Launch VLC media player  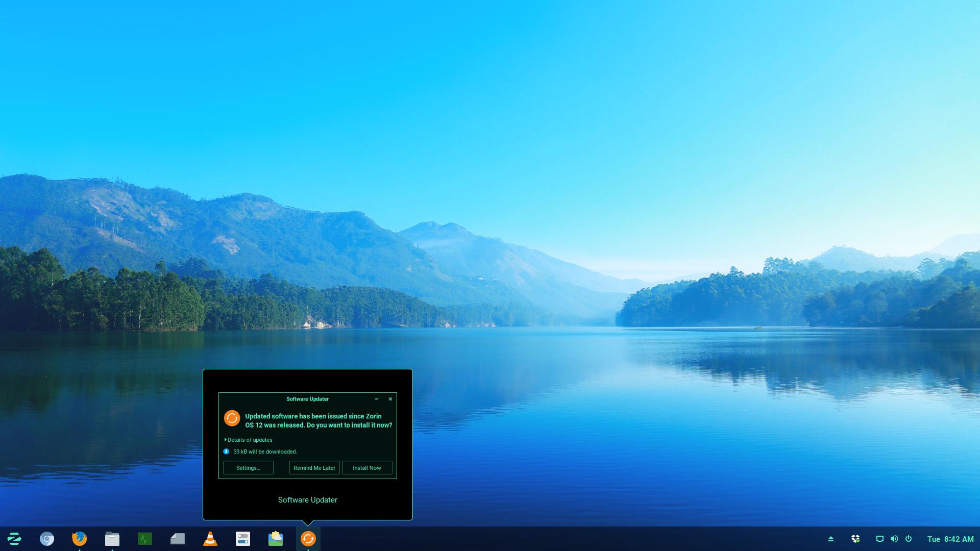point(210,539)
